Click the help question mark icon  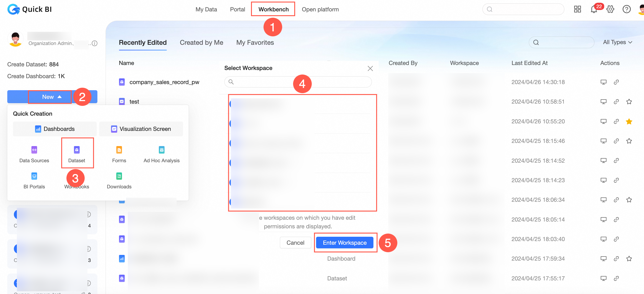point(626,10)
